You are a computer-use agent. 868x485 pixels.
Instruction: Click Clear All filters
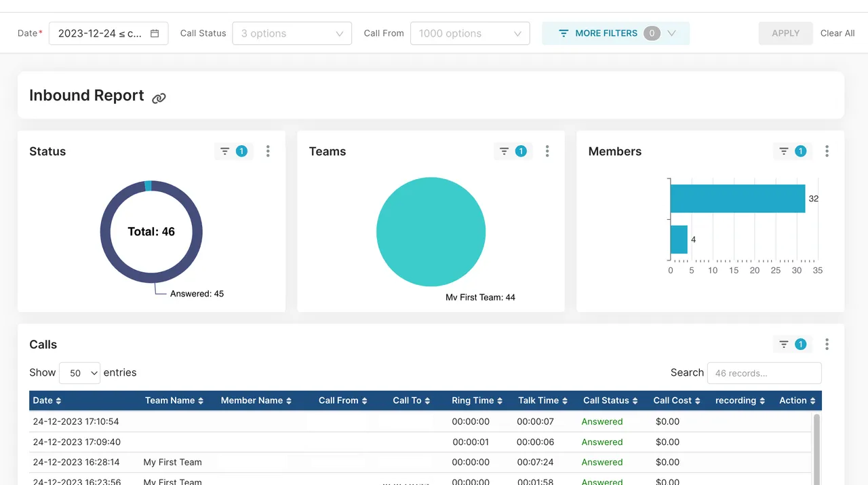tap(837, 33)
